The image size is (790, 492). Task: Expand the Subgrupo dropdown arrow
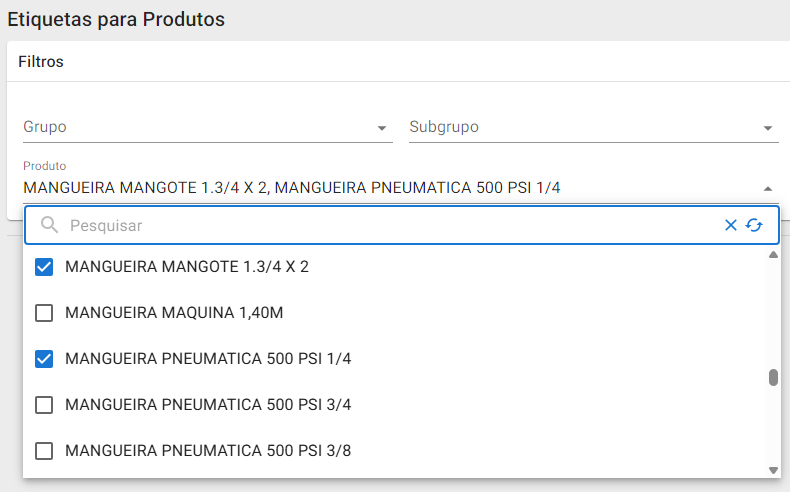768,128
